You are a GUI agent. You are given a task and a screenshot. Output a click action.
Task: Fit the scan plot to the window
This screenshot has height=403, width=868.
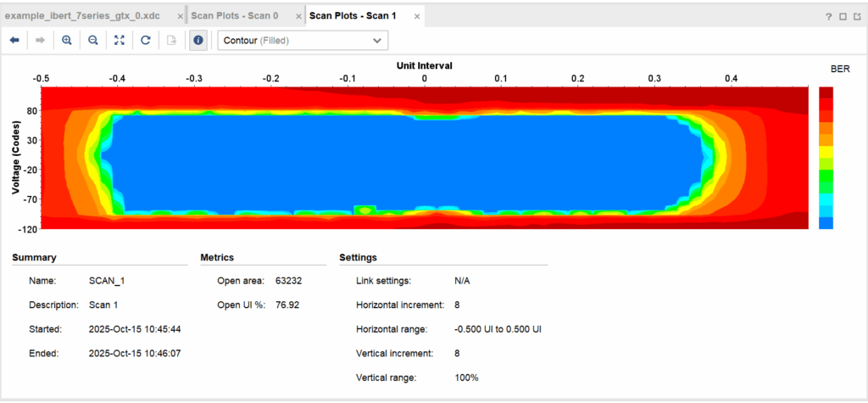[120, 40]
